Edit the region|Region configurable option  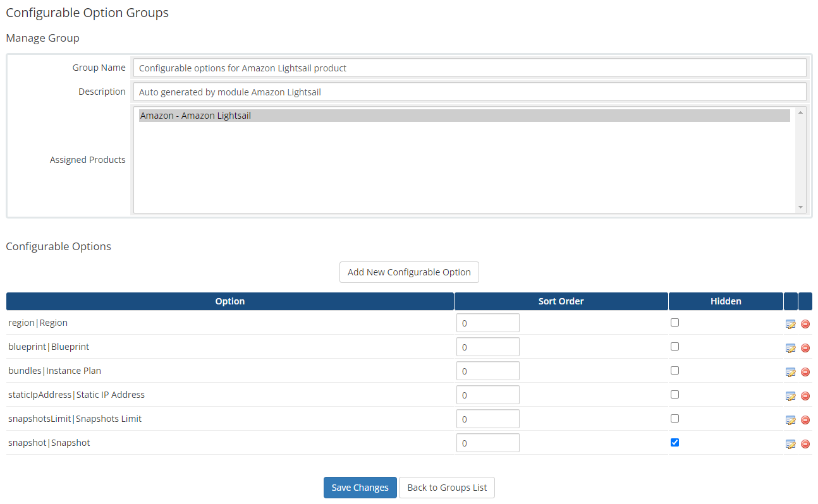[x=790, y=323]
